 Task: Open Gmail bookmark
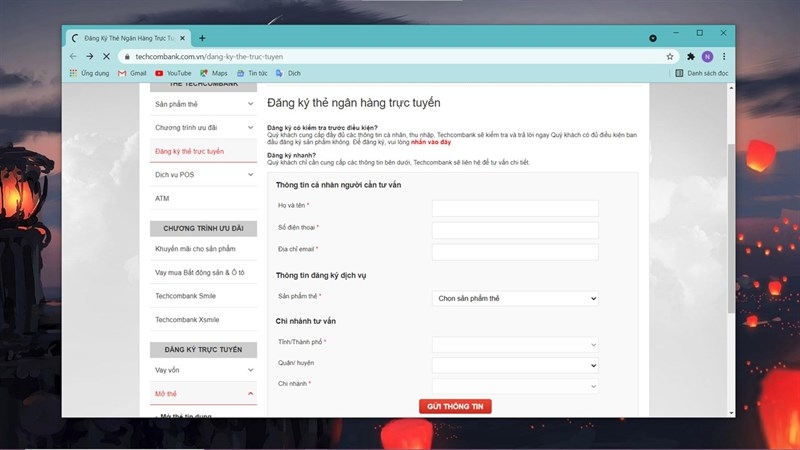132,73
